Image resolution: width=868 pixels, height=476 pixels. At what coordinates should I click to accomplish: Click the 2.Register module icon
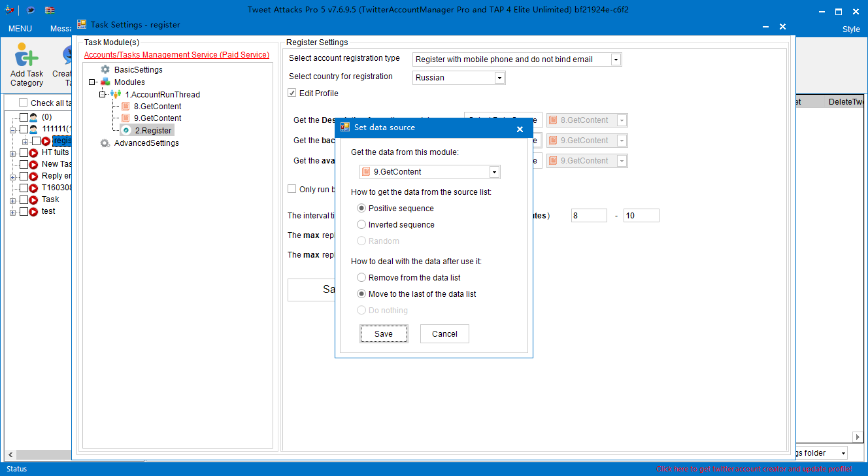126,130
